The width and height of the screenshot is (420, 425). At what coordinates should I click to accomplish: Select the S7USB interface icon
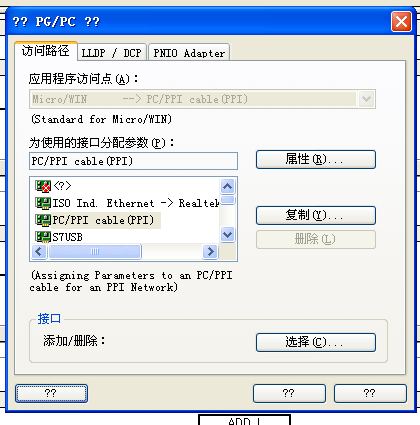(43, 237)
